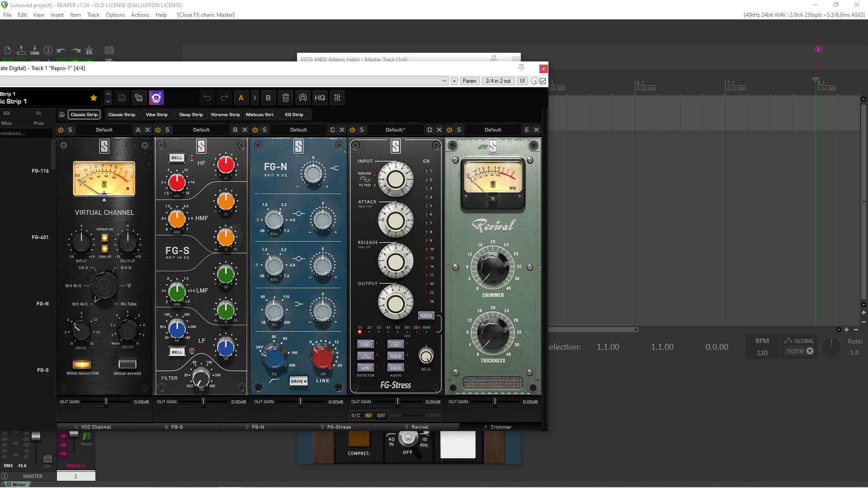Viewport: 868px width, 488px height.
Task: Click the Param button
Action: click(470, 80)
